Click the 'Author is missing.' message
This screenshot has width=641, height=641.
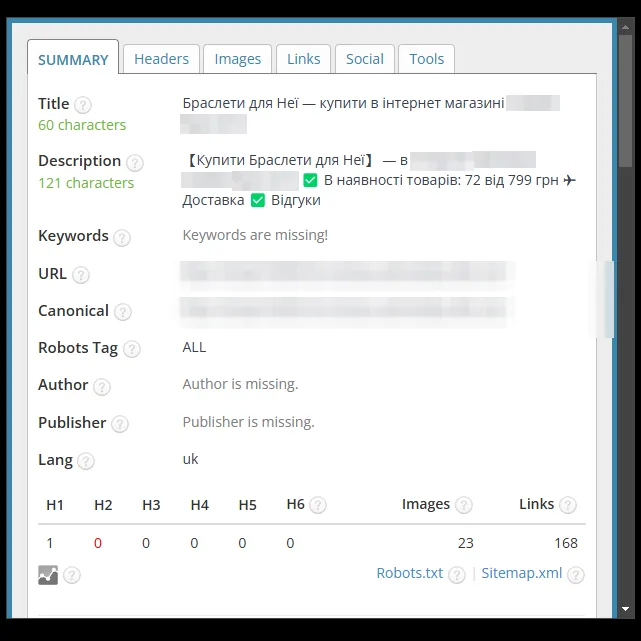pyautogui.click(x=240, y=384)
